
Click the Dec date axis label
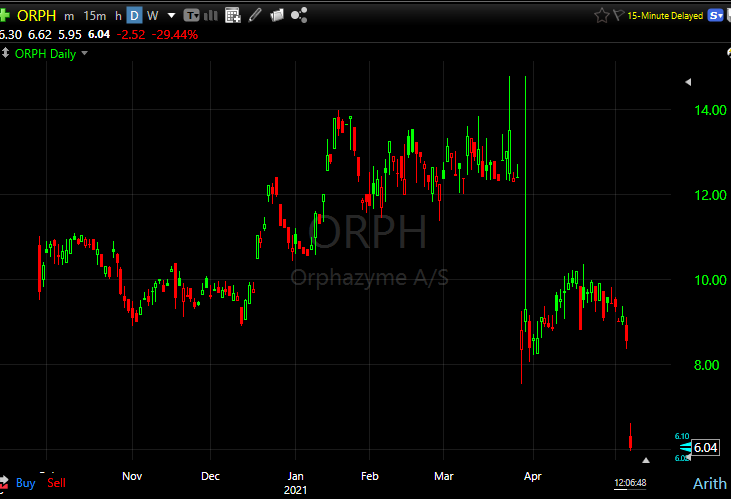tap(210, 476)
